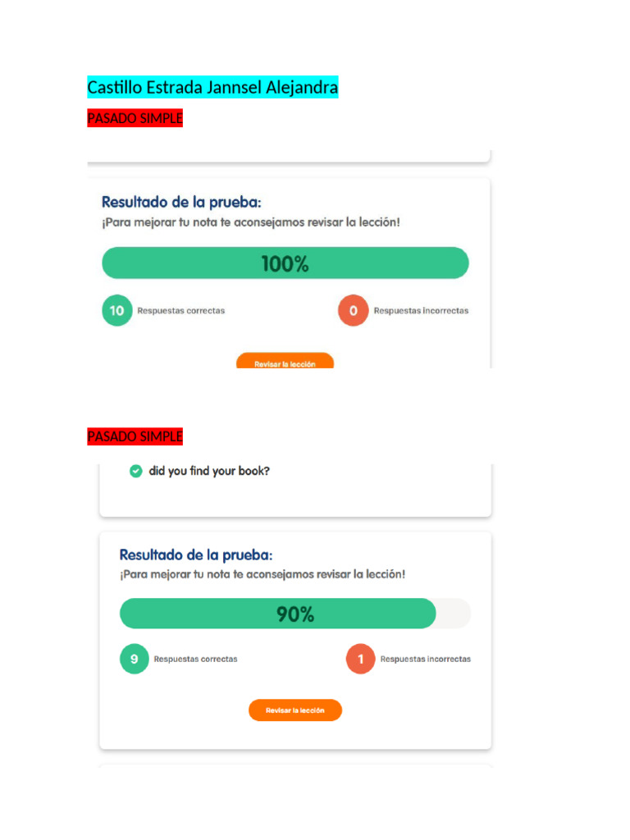Viewport: 630px width, 840px height.
Task: Click the green circle showing 9 correct answers
Action: [135, 659]
